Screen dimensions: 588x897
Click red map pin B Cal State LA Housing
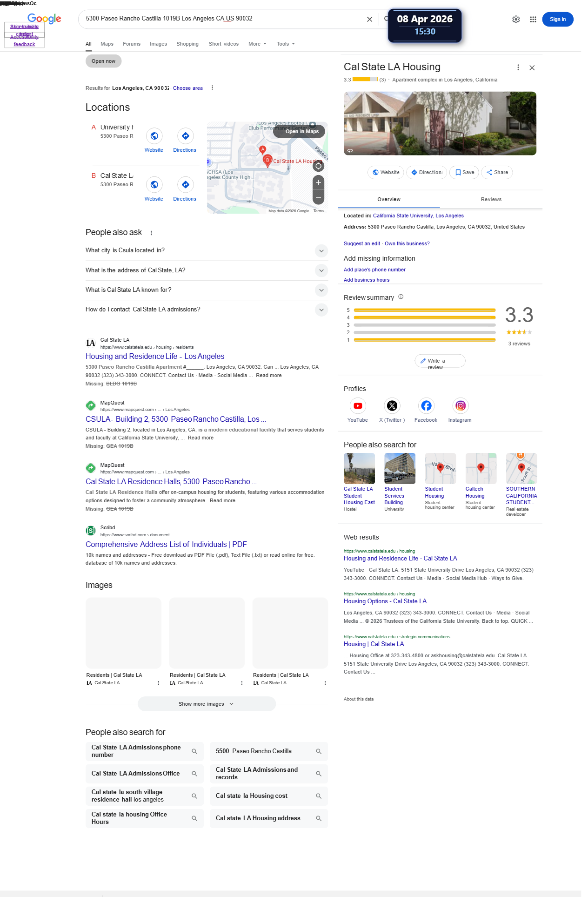click(x=267, y=161)
